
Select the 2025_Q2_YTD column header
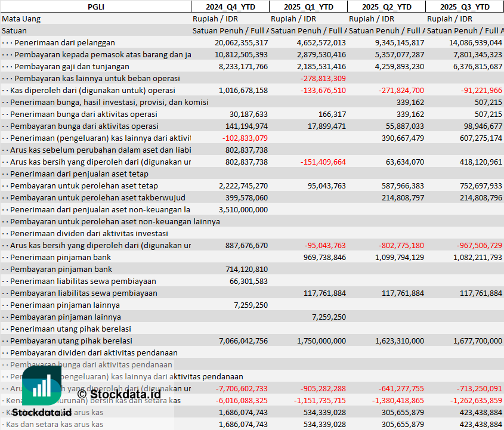tap(386, 7)
